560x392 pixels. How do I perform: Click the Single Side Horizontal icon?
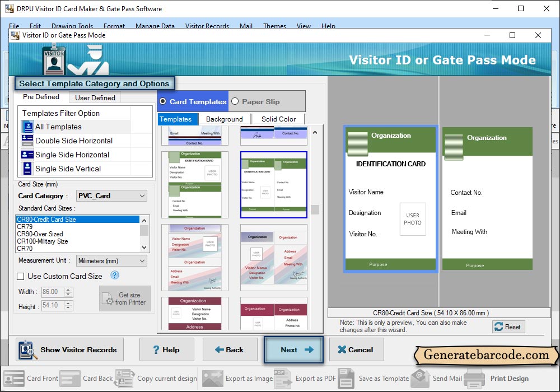click(27, 155)
